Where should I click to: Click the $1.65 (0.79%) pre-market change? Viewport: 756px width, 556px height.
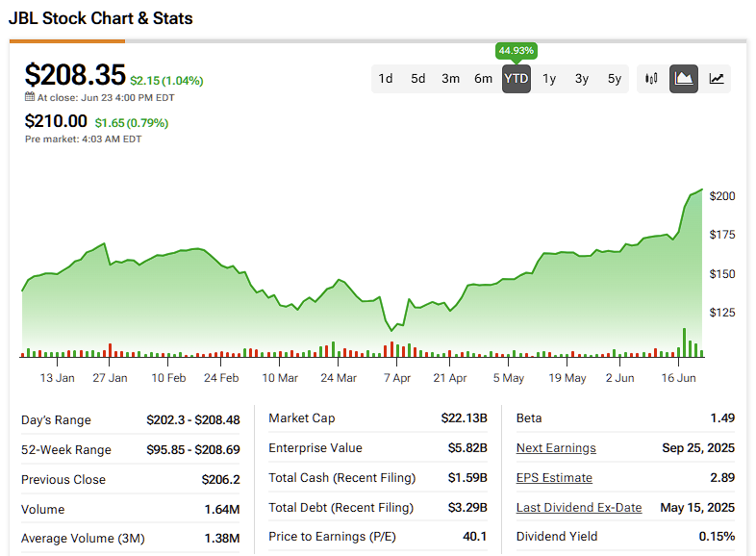(132, 123)
